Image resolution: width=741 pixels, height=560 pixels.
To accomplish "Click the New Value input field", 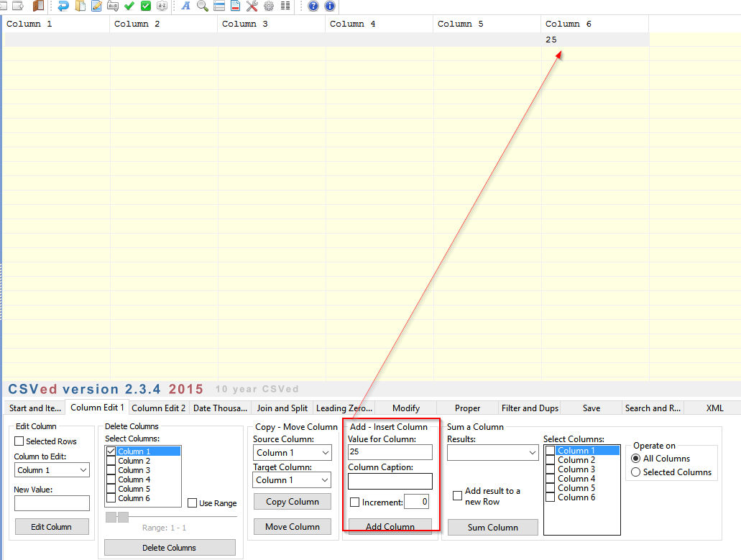I will coord(52,503).
